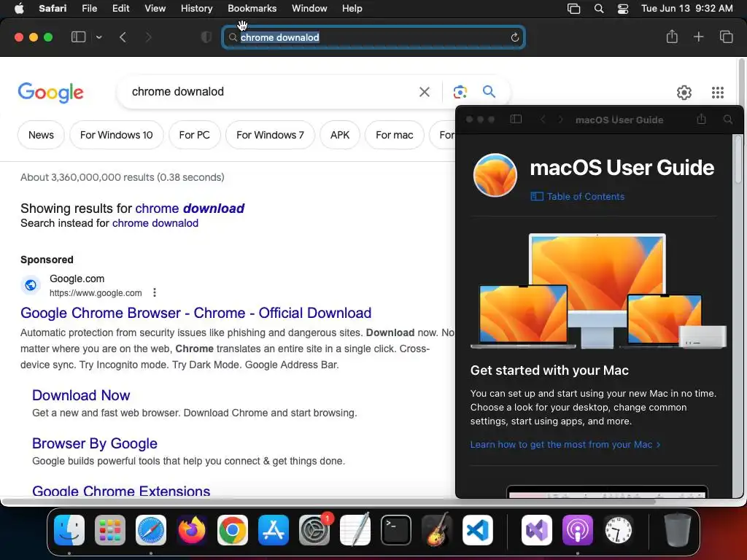Open Safari privacy report shield icon
This screenshot has width=747, height=560.
click(206, 37)
